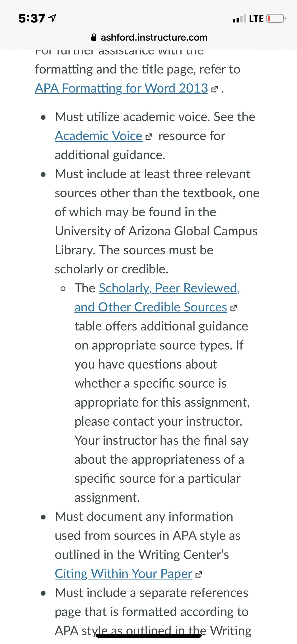The height and width of the screenshot is (644, 297).
Task: Tap the battery indicator icon
Action: pyautogui.click(x=276, y=19)
